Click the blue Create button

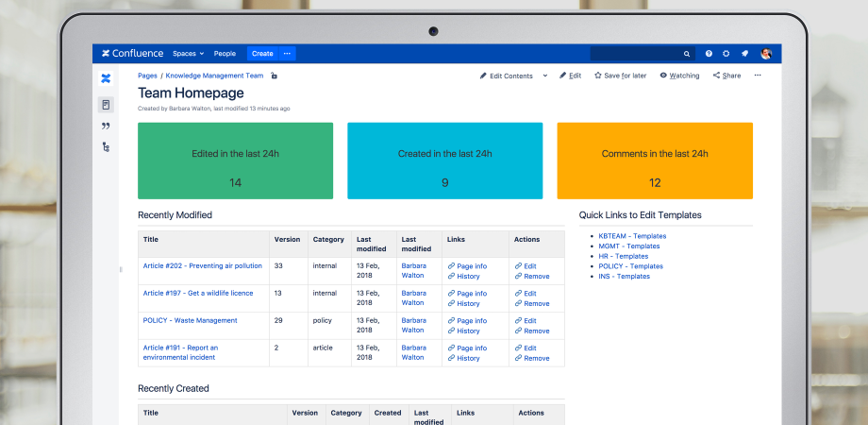click(x=262, y=54)
